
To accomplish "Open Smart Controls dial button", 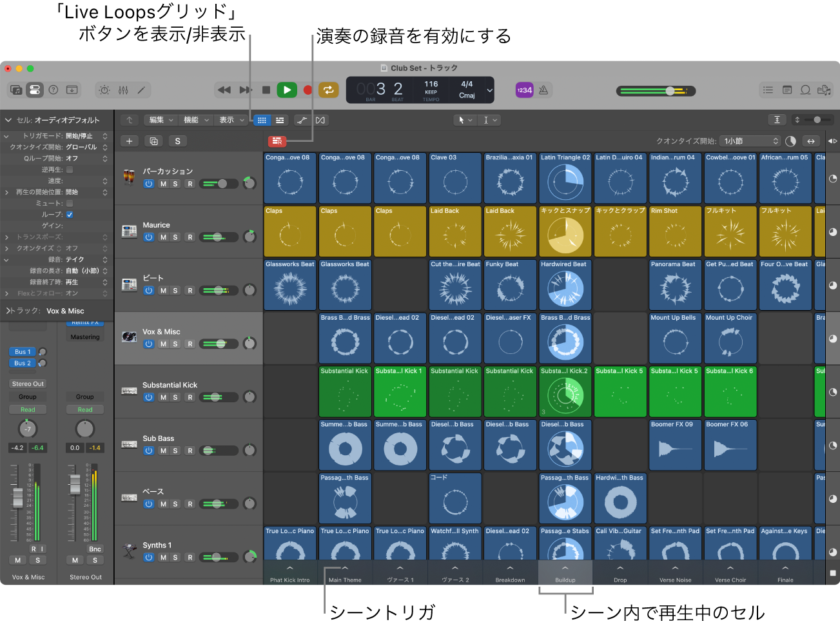I will [104, 90].
